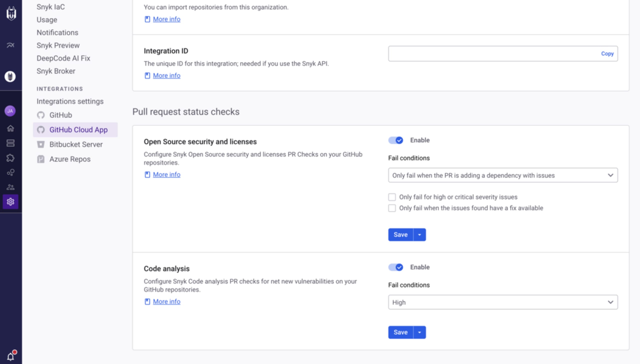Go to the home icon in sidebar
The image size is (640, 364).
point(10,128)
